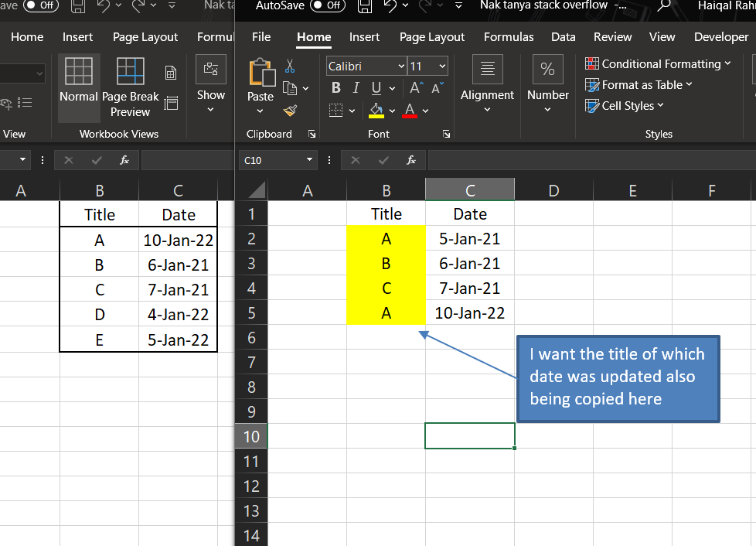Select row 7 header
756x546 pixels.
251,362
